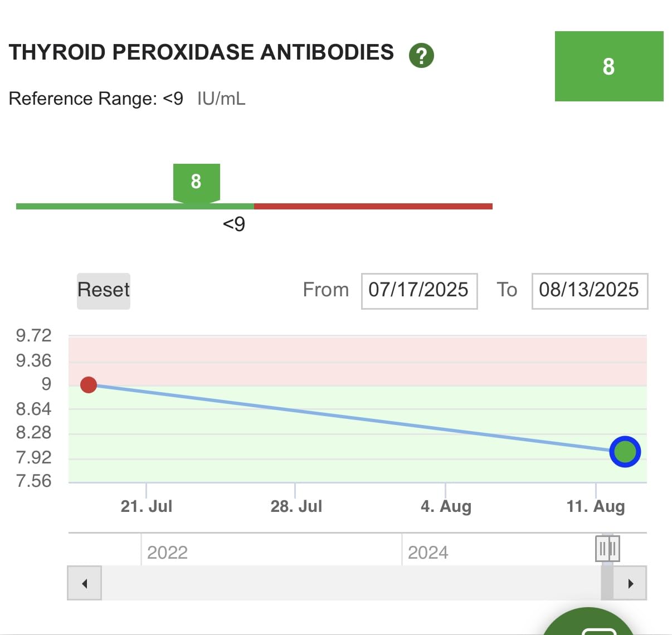Click the green 8 marker on range bar
Image resolution: width=672 pixels, height=635 pixels.
(196, 182)
